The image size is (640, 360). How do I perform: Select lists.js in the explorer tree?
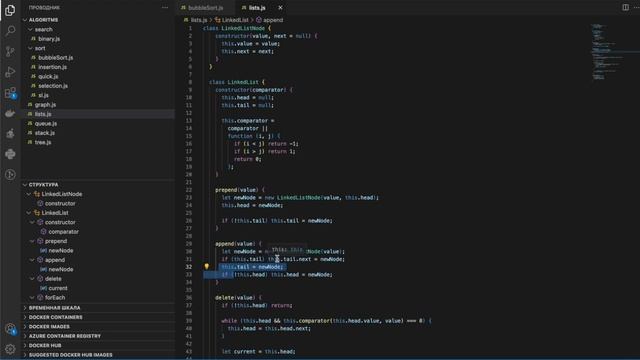tap(98, 114)
